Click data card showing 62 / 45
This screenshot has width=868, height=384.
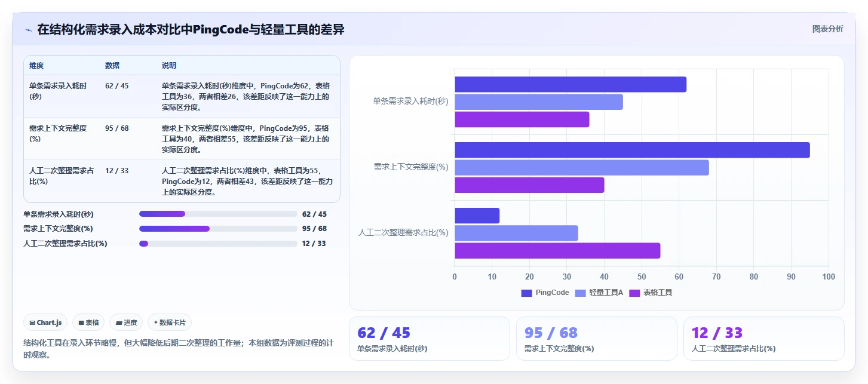[x=430, y=339]
